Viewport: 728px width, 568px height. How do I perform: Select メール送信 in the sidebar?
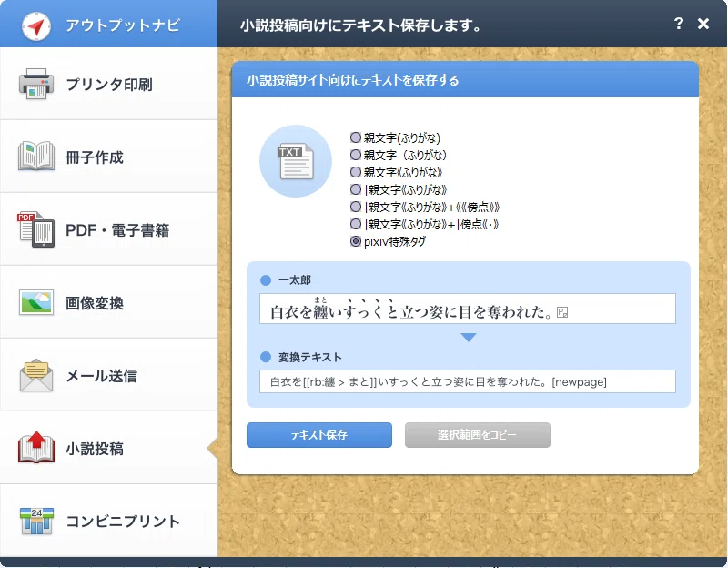[x=108, y=375]
